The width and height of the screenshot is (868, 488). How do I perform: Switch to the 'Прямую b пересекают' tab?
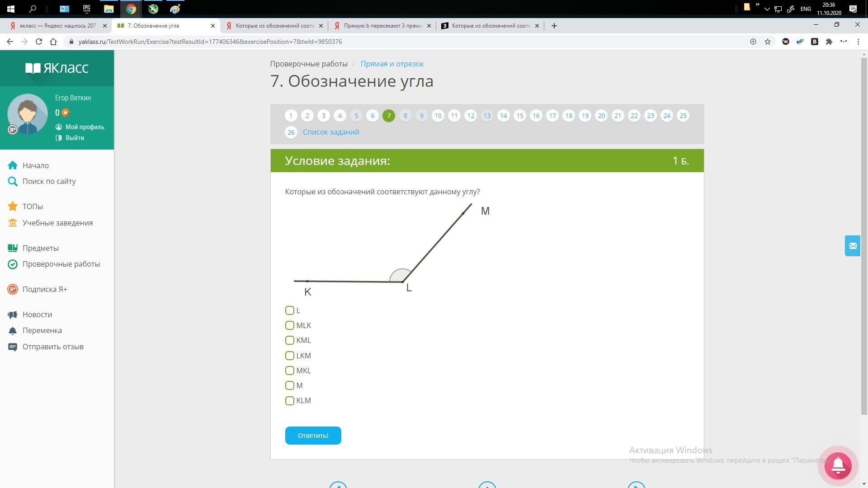tap(382, 26)
